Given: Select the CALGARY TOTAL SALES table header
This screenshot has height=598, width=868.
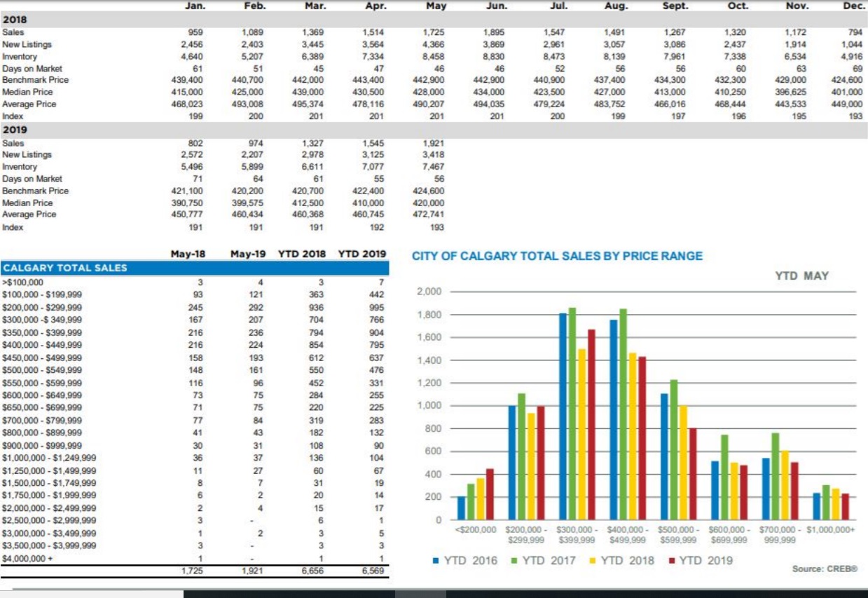Looking at the screenshot, I should 66,267.
